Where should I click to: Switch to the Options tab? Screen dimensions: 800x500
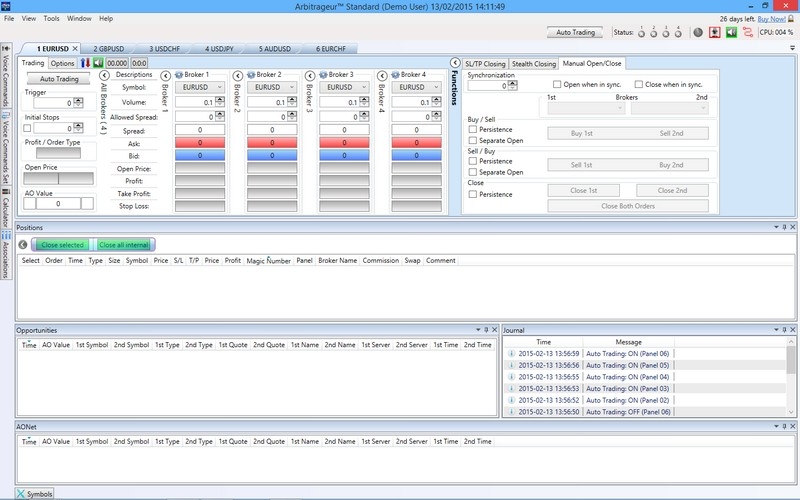(x=62, y=63)
